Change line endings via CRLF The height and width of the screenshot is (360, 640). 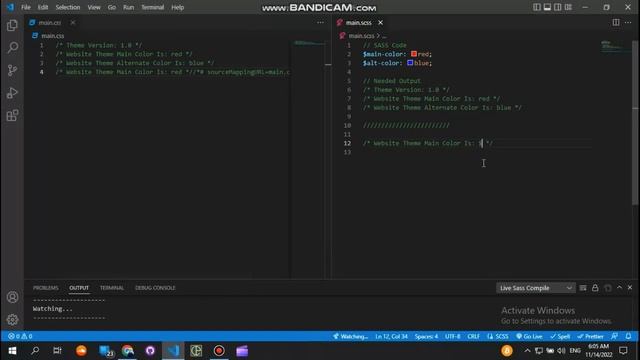pos(473,336)
